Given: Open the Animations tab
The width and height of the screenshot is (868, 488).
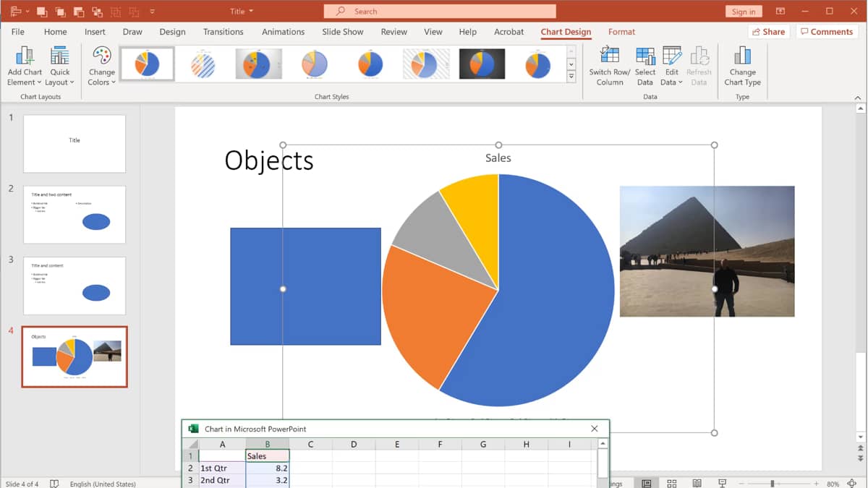Looking at the screenshot, I should [283, 32].
